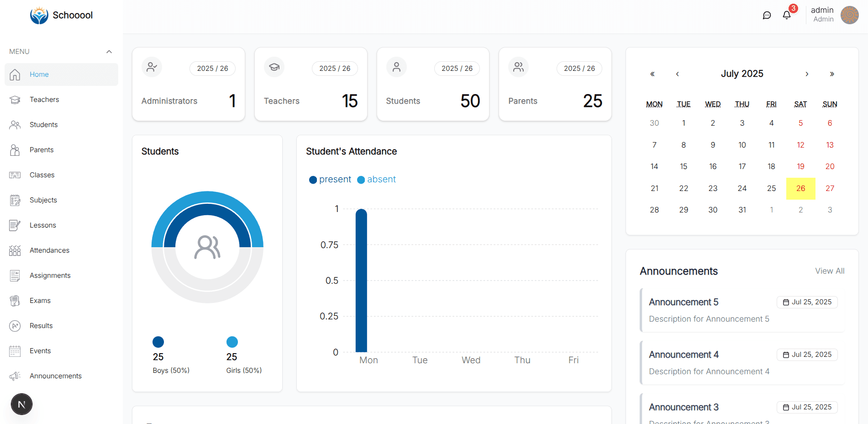
Task: Click the View All announcements link
Action: [x=830, y=270]
